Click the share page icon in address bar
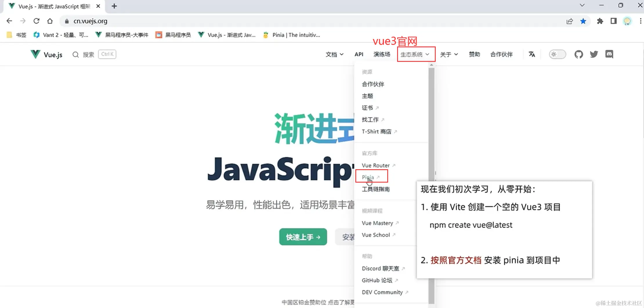644x308 pixels. pos(569,21)
